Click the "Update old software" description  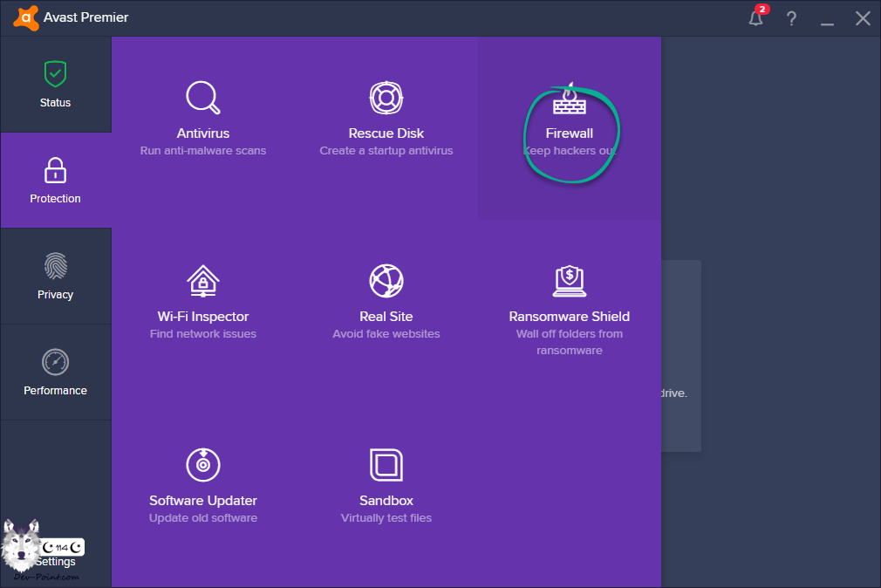click(x=203, y=518)
